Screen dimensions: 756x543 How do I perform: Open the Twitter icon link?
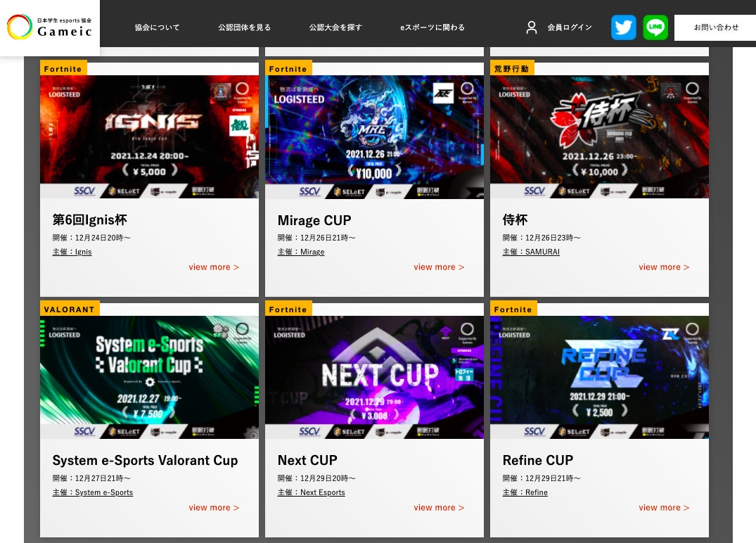[x=623, y=27]
